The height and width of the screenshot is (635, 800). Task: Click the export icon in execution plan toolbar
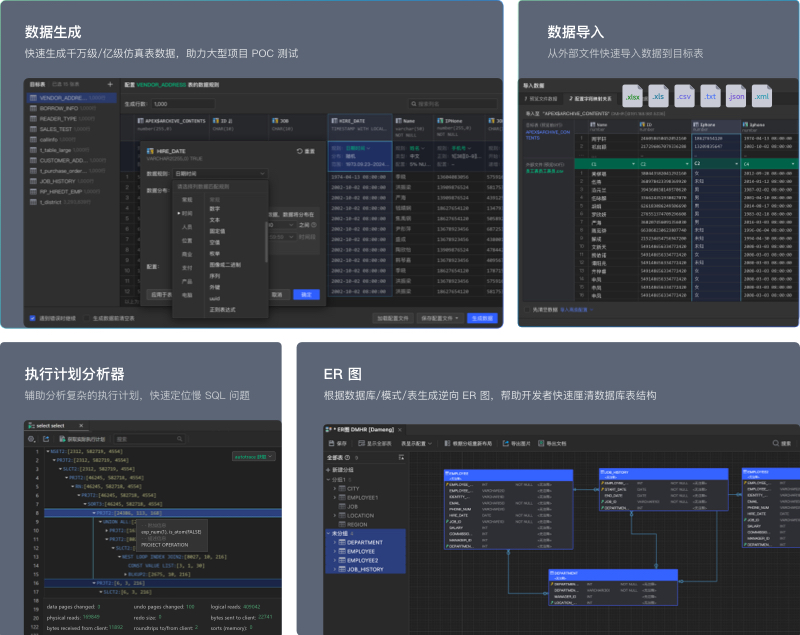[x=46, y=439]
